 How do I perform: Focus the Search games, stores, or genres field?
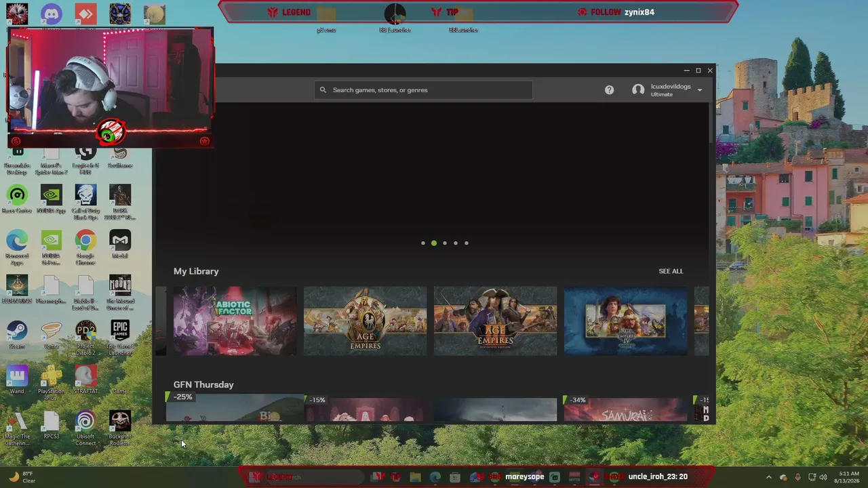point(423,90)
